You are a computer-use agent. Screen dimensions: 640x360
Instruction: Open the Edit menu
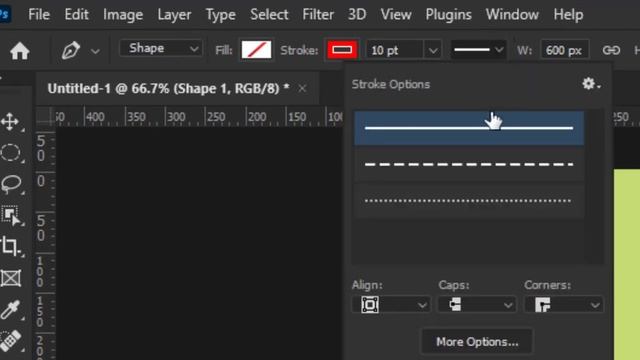pos(76,15)
